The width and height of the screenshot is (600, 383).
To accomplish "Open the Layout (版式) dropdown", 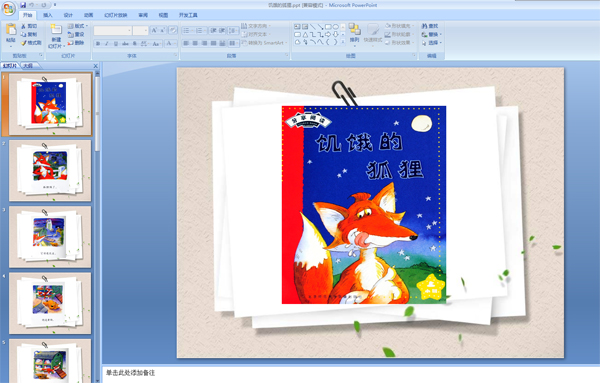I will pos(78,26).
